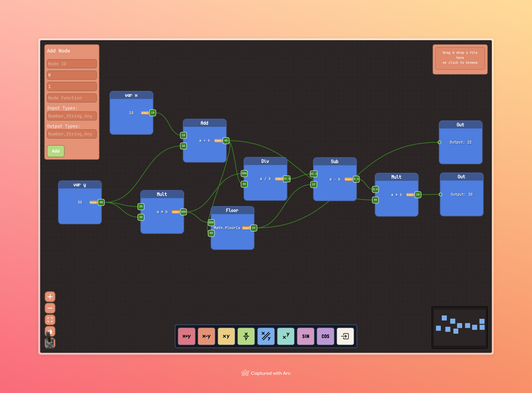Select the floor division node button

pyautogui.click(x=266, y=336)
